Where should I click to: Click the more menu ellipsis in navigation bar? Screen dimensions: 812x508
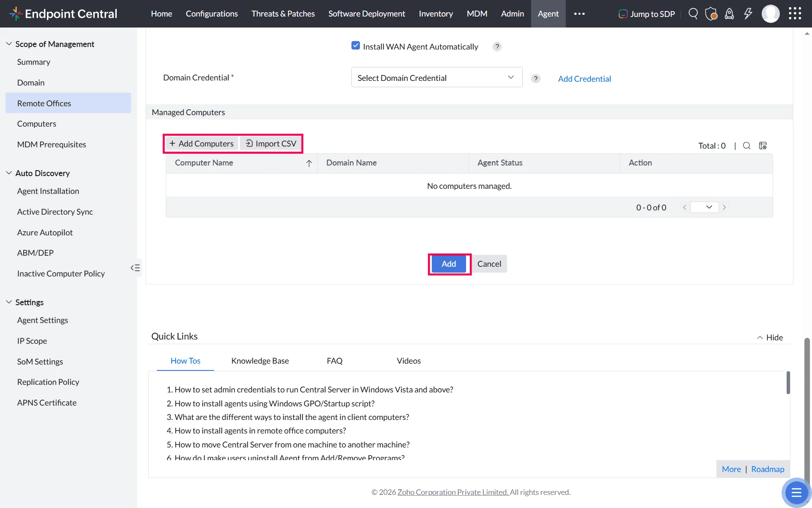coord(579,14)
